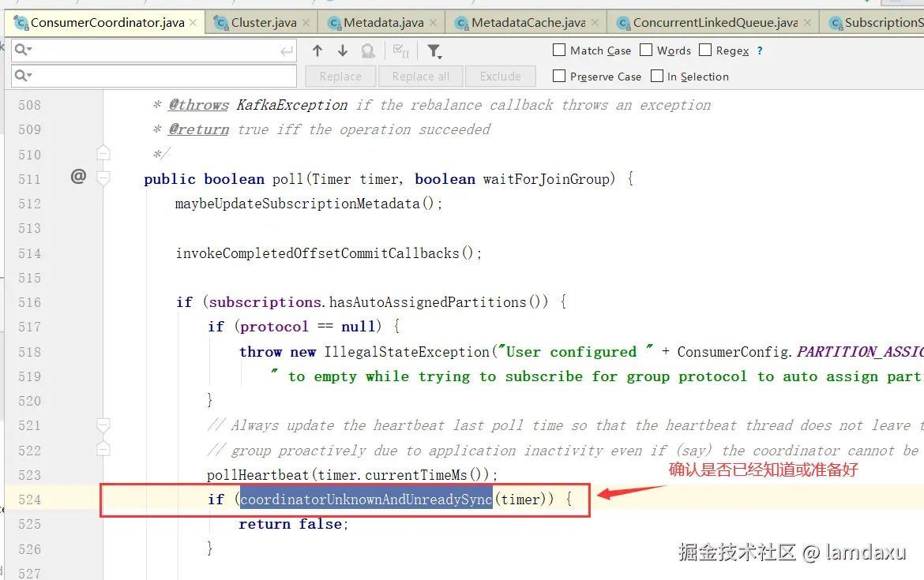Open history dropdown in replace field
924x580 pixels.
23,76
